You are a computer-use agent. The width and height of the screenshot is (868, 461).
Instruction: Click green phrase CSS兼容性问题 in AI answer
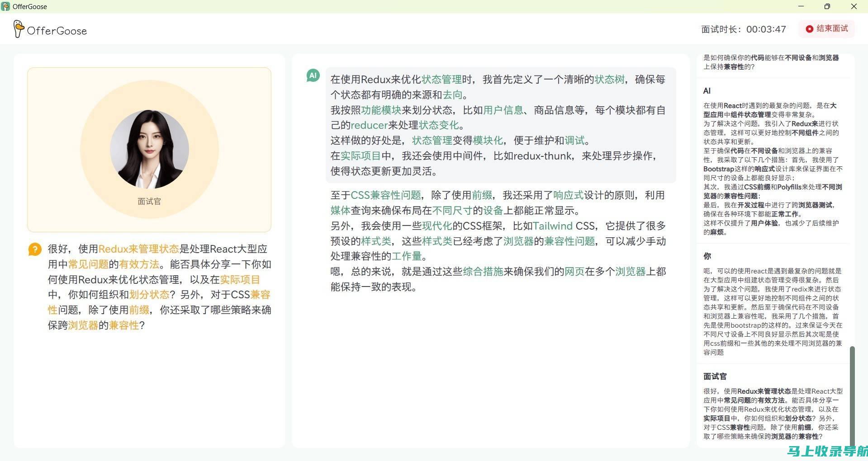[386, 195]
